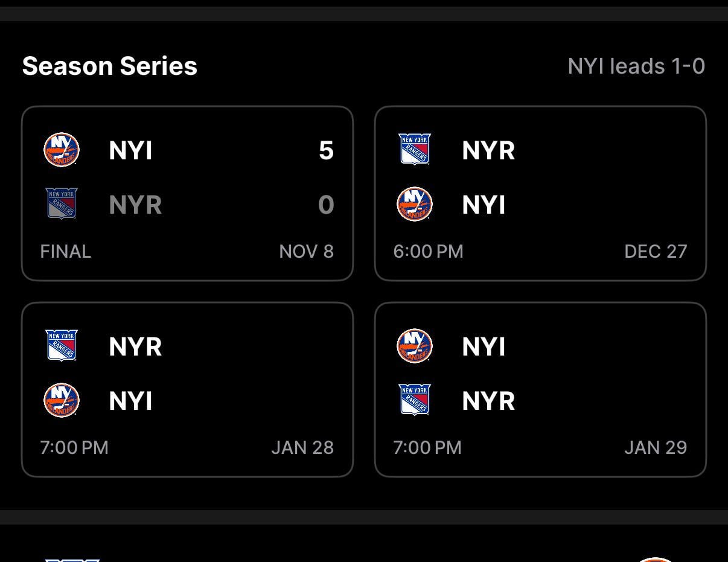
Task: Select the Rangers logo in the Jan 28 game
Action: 62,346
